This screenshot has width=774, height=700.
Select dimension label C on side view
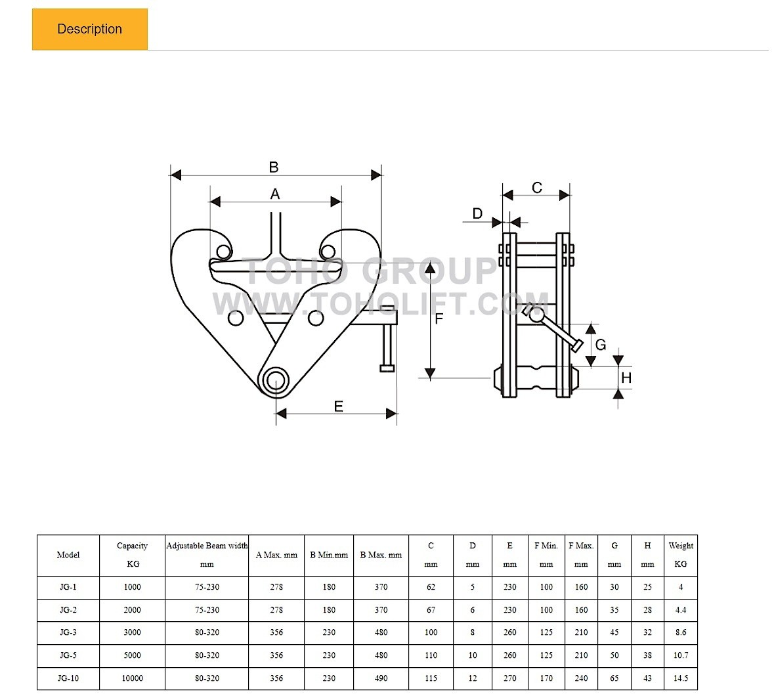(x=536, y=188)
